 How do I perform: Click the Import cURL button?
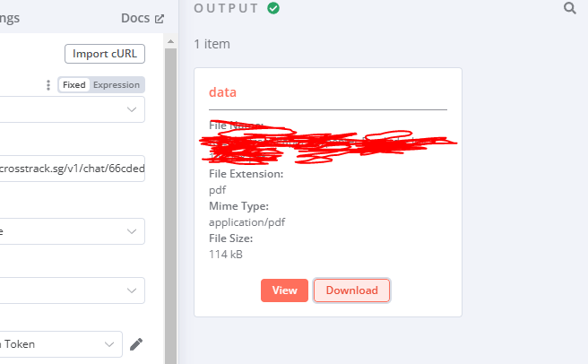click(x=105, y=54)
